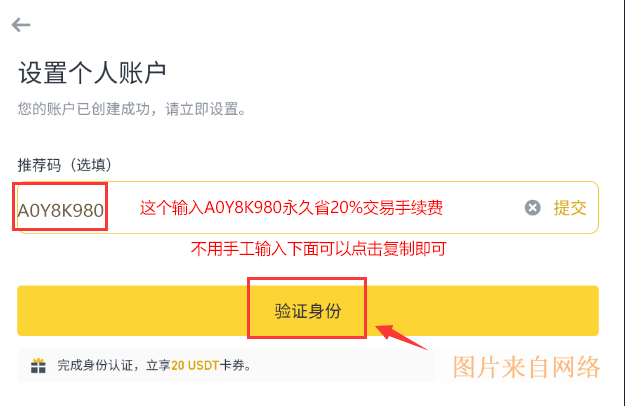This screenshot has width=625, height=406.
Task: Click the 设置个人账户 page heading
Action: pos(92,73)
